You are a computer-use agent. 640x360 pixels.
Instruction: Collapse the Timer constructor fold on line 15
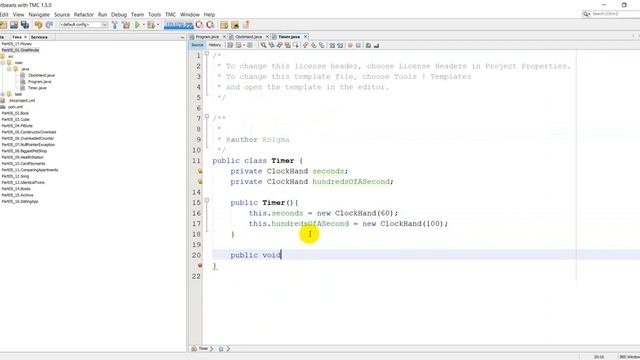click(207, 201)
